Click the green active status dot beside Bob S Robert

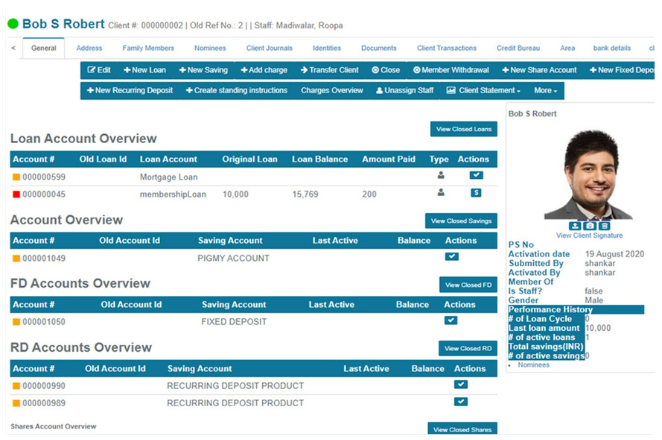pyautogui.click(x=13, y=24)
